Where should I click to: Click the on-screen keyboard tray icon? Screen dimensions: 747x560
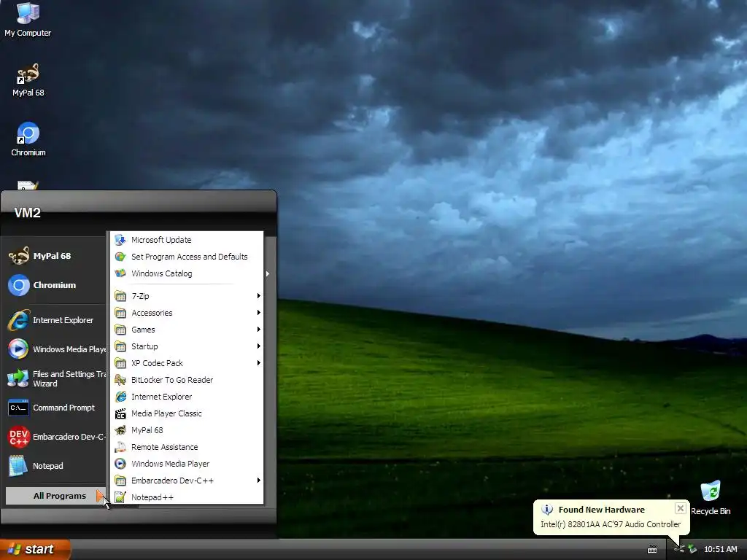(652, 550)
